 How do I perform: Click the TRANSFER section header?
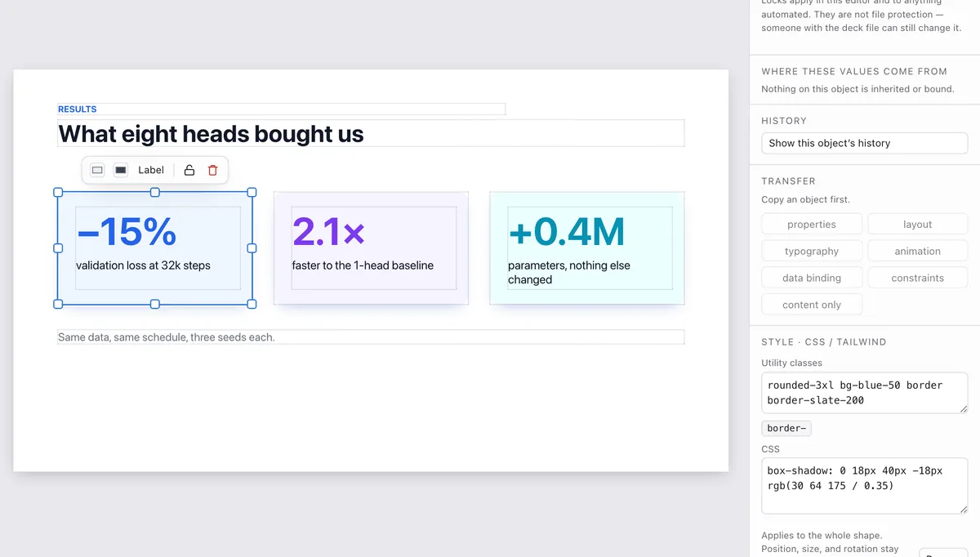point(788,181)
